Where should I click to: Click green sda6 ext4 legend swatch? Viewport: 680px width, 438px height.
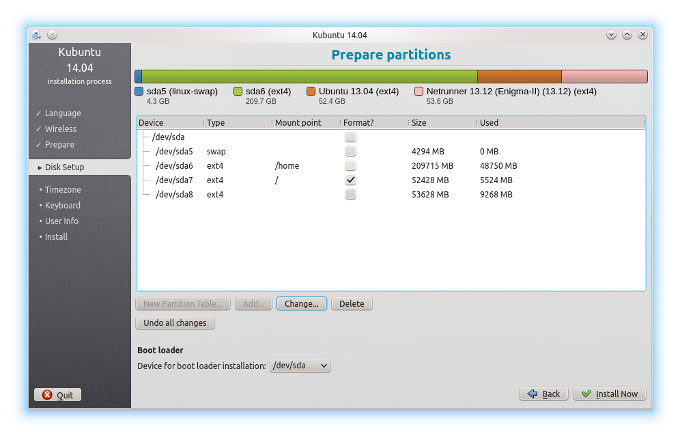238,92
